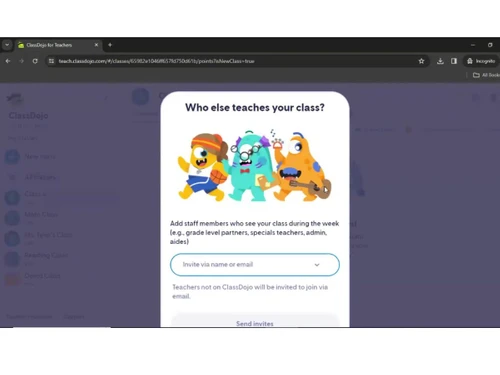Close the ClassDojo for Teachers tab
Viewport: 500px width, 375px height.
(x=96, y=45)
